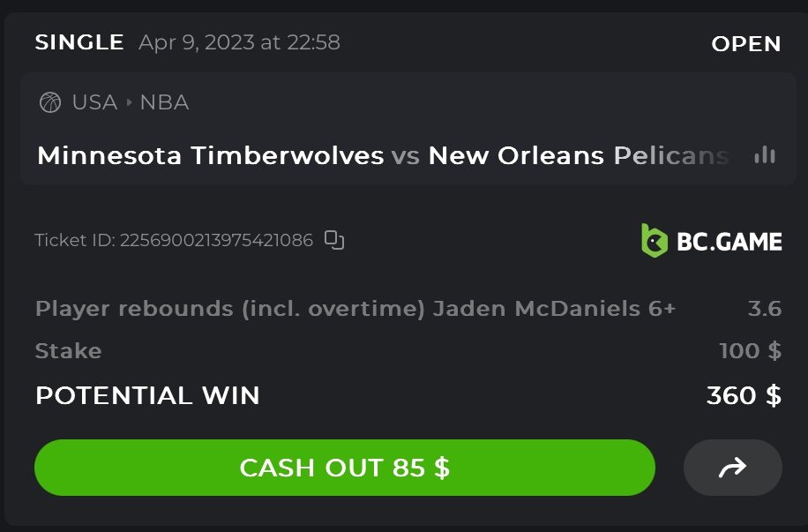Select the Minnesota Timberwolves team name
The image size is (808, 532).
click(210, 156)
